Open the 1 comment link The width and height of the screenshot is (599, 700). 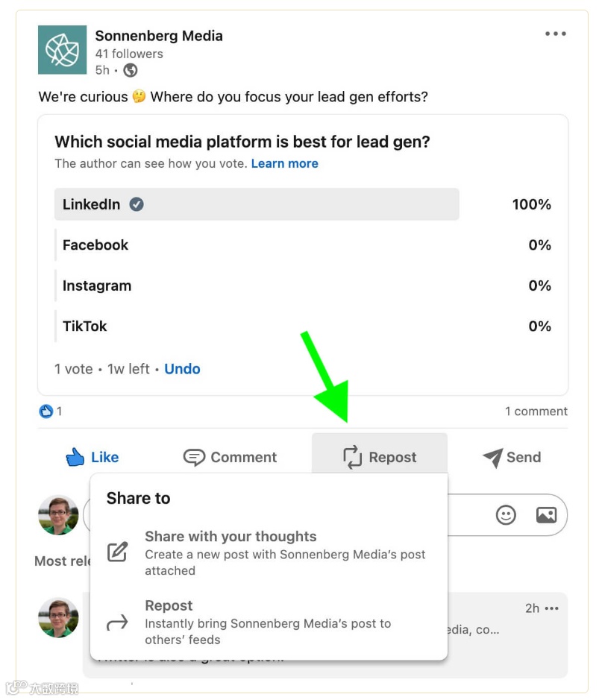coord(536,411)
